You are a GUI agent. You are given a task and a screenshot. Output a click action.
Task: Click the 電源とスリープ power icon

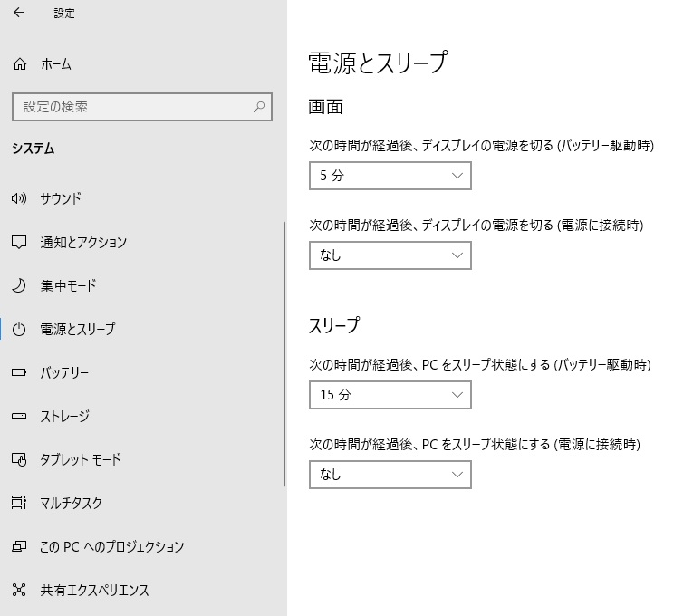click(x=19, y=329)
